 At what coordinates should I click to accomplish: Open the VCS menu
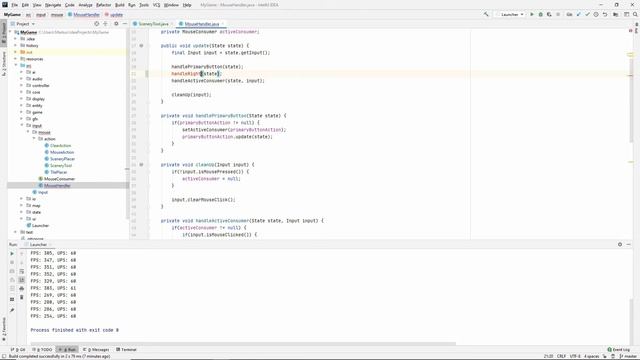click(x=156, y=5)
